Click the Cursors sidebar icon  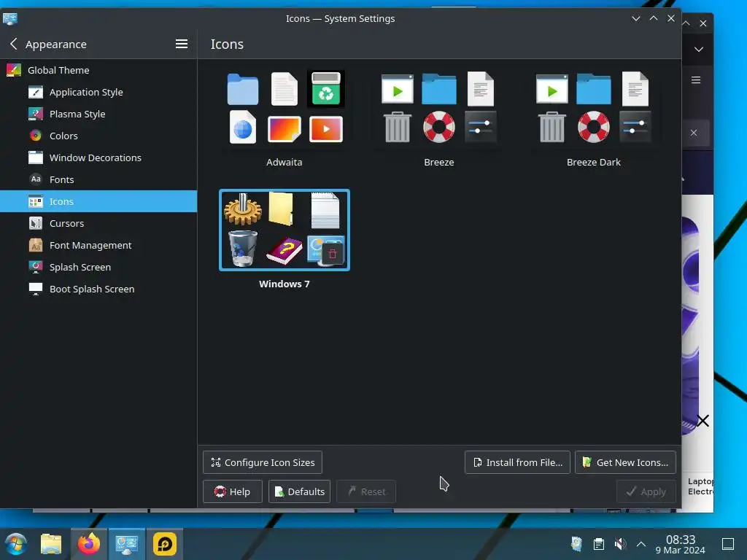(36, 223)
